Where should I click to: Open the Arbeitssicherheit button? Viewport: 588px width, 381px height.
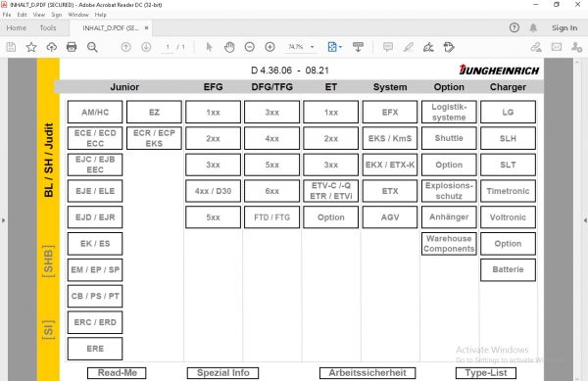(367, 373)
